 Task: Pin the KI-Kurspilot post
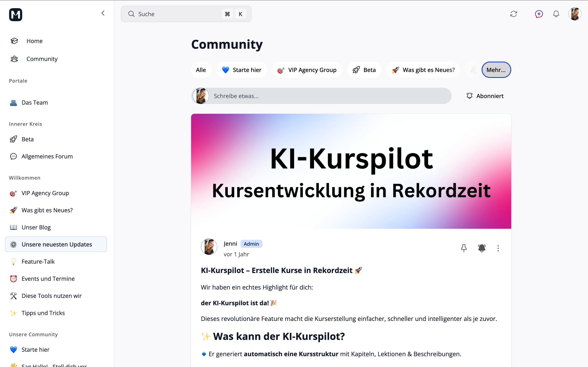[464, 248]
